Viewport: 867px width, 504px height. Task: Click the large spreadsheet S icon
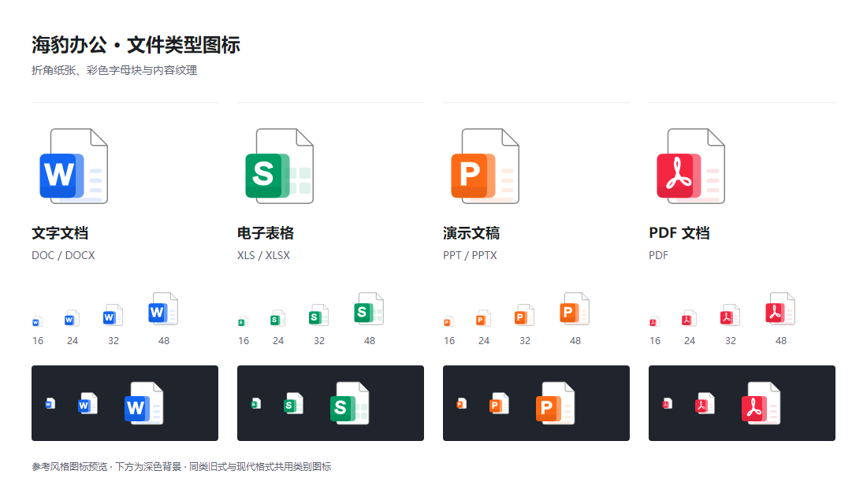point(279,166)
